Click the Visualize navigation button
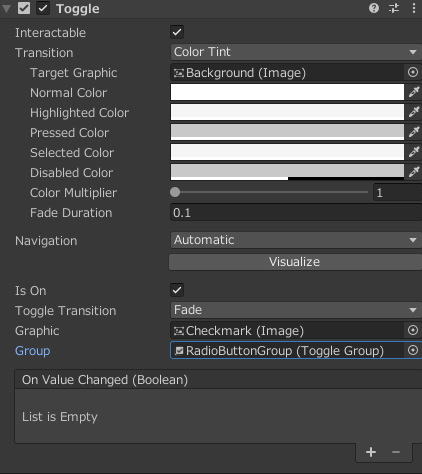Image resolution: width=422 pixels, height=474 pixels. pyautogui.click(x=295, y=262)
